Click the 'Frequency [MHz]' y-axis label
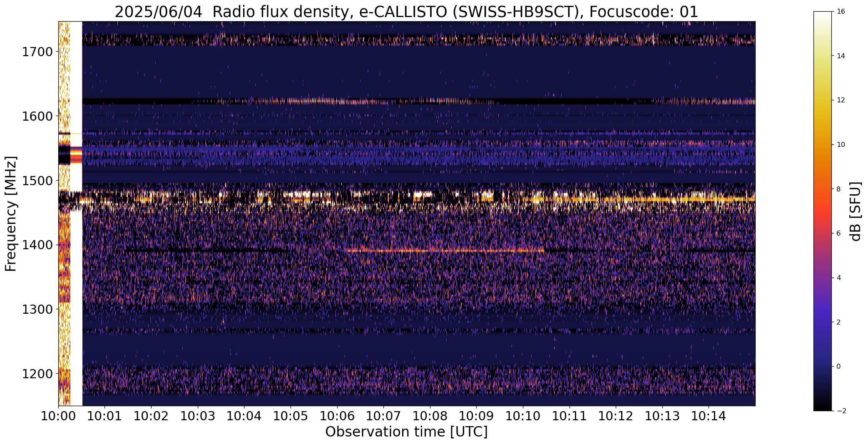 click(11, 213)
